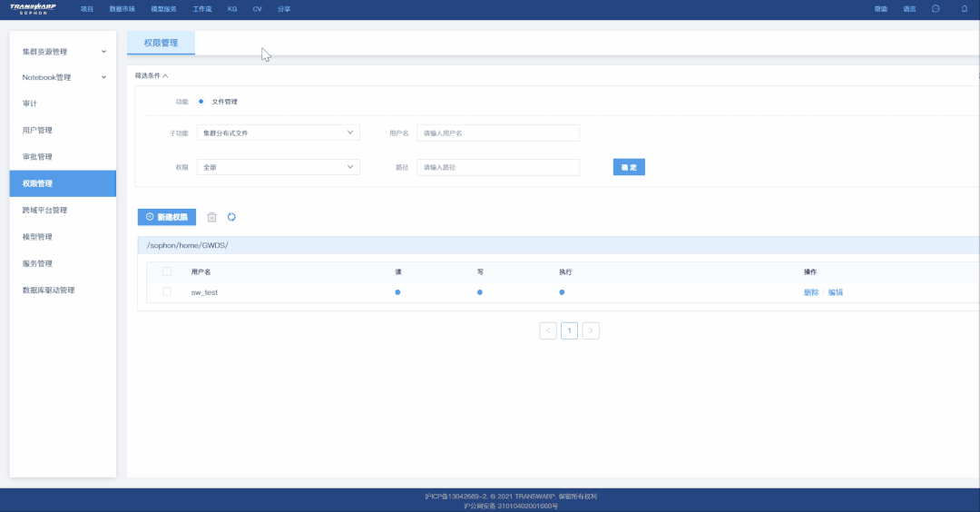Collapse the 筛选条件 filter section
The image size is (980, 512).
coord(152,75)
